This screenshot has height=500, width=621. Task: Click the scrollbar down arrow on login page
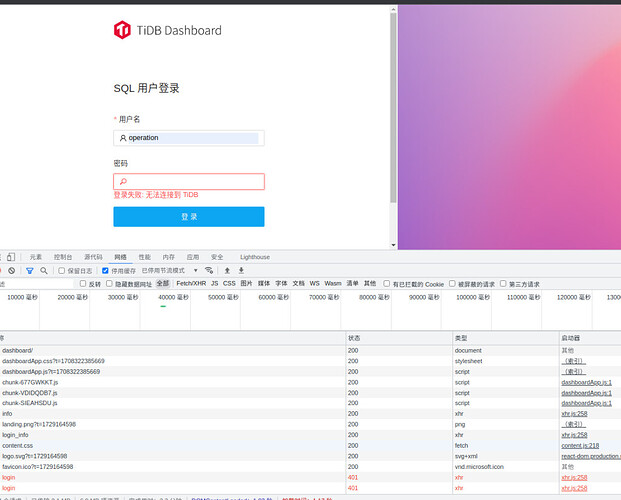click(393, 245)
